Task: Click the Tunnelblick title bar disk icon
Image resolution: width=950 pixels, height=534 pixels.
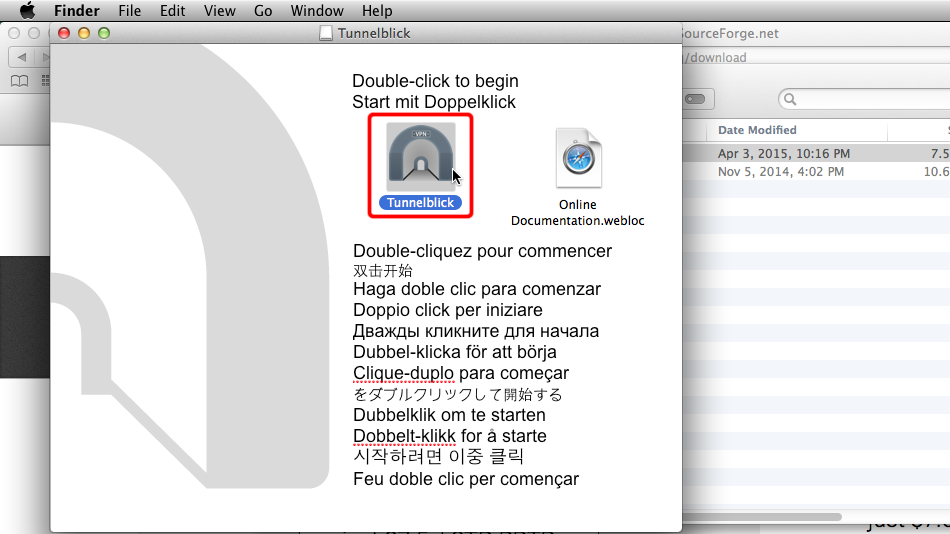Action: (x=325, y=34)
